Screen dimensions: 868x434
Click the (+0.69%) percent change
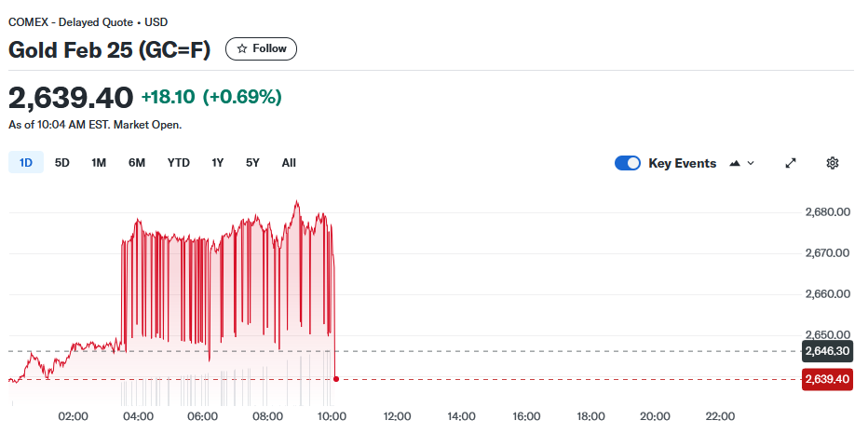(x=242, y=98)
